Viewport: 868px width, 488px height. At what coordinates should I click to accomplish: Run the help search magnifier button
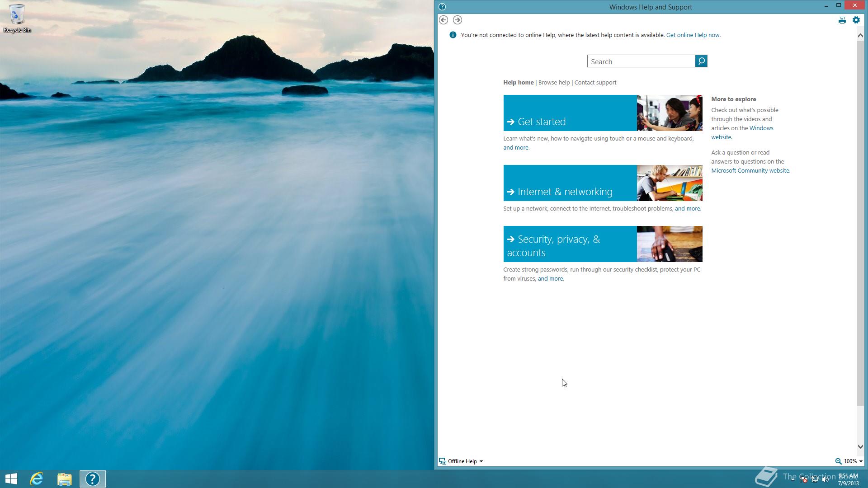pyautogui.click(x=701, y=61)
